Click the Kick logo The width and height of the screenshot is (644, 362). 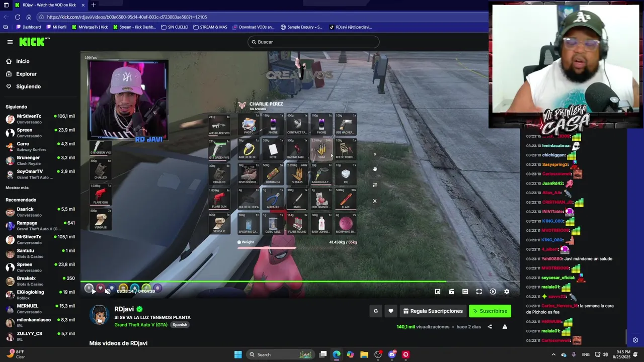(34, 42)
